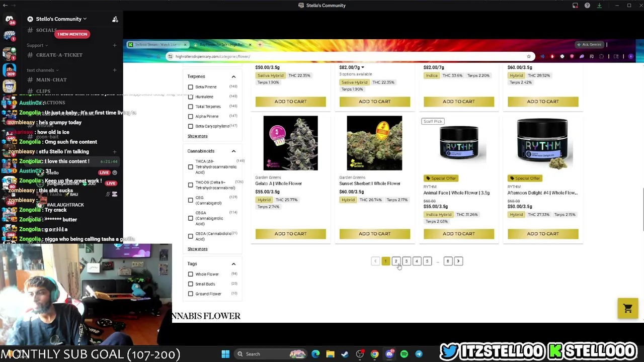This screenshot has width=644, height=362.
Task: Check the Whole Flower tag filter
Action: [x=190, y=274]
